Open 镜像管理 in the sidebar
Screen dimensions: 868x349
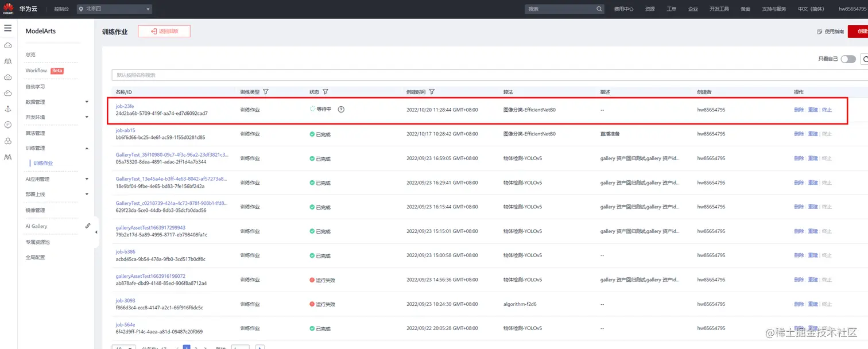tap(35, 210)
